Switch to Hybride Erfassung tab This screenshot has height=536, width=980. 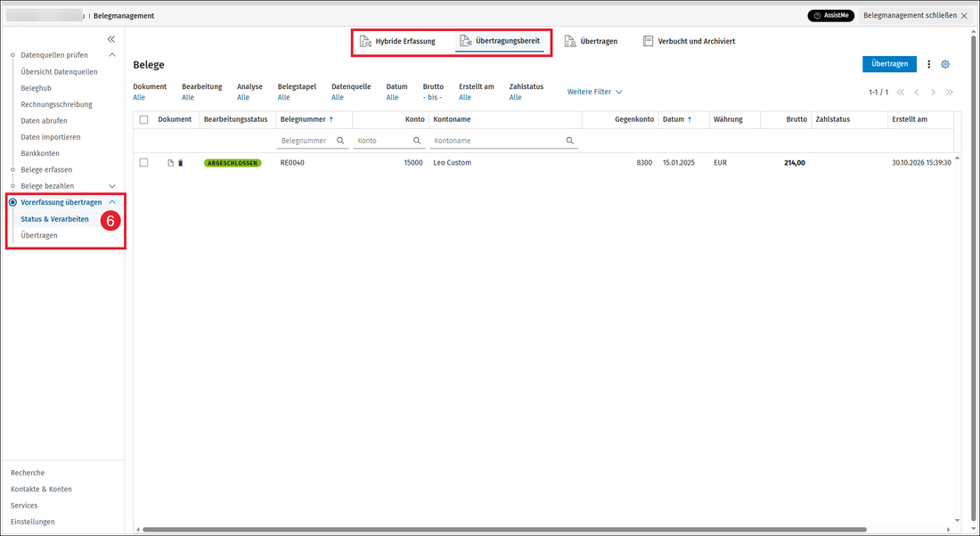point(397,41)
